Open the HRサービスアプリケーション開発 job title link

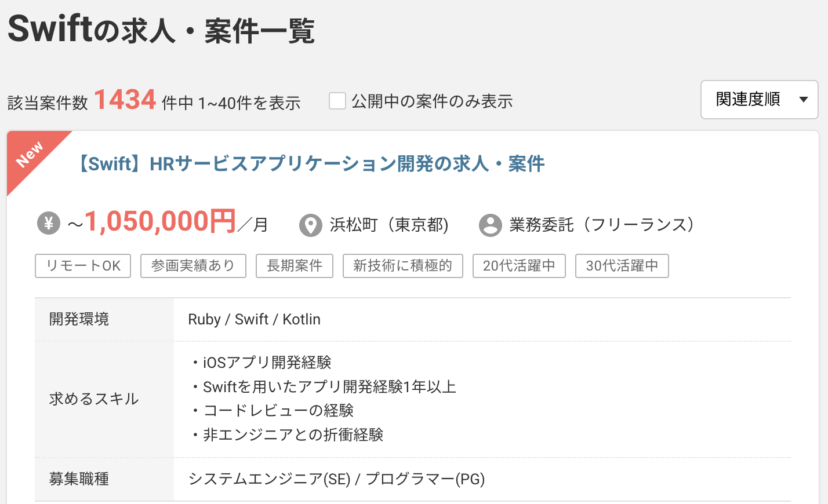click(311, 164)
